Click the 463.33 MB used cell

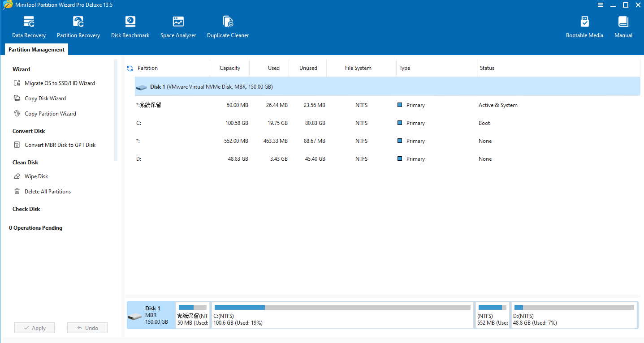click(x=275, y=141)
